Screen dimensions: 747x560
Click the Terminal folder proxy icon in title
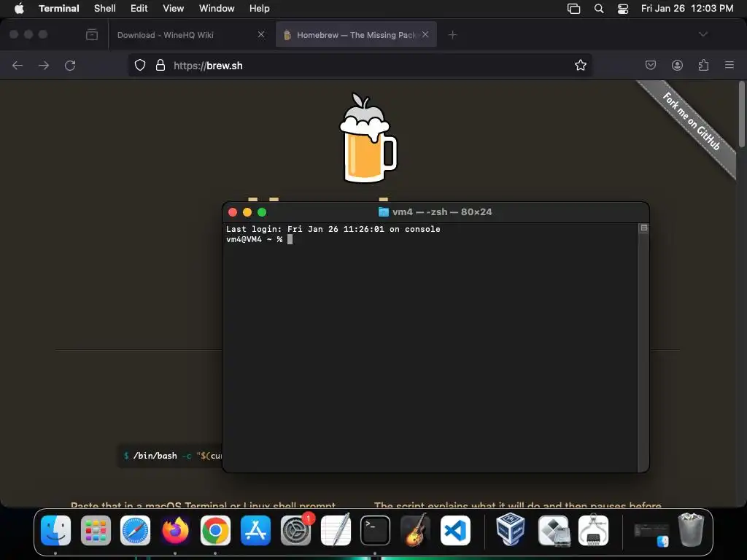(x=384, y=212)
